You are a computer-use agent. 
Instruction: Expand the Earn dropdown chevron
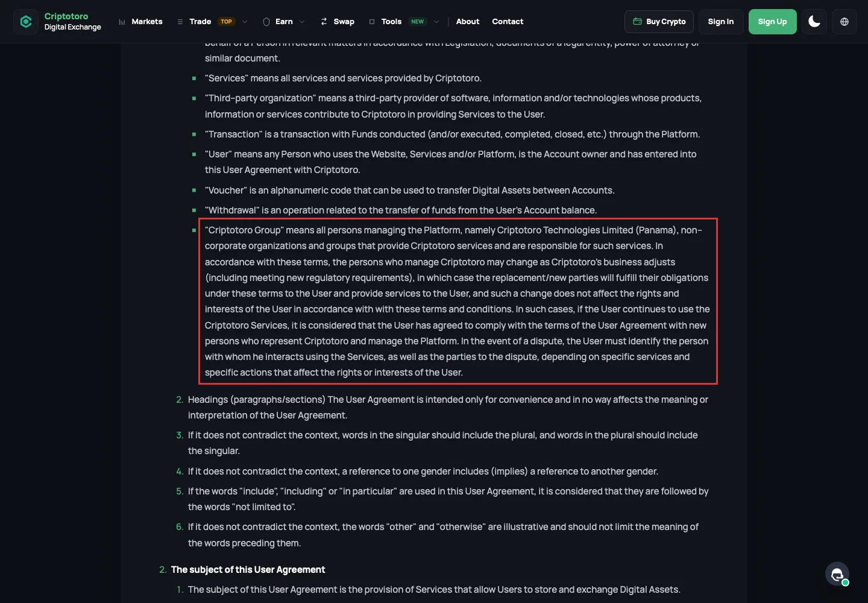point(302,22)
